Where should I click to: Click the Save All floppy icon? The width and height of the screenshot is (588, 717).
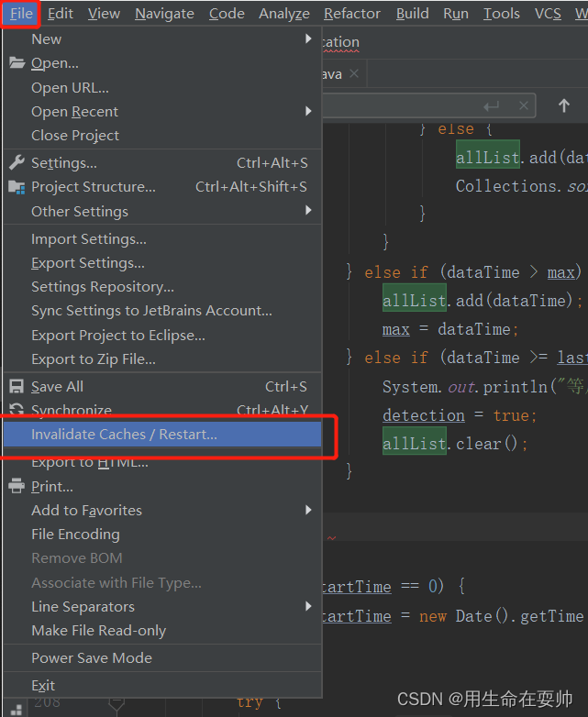click(x=17, y=386)
